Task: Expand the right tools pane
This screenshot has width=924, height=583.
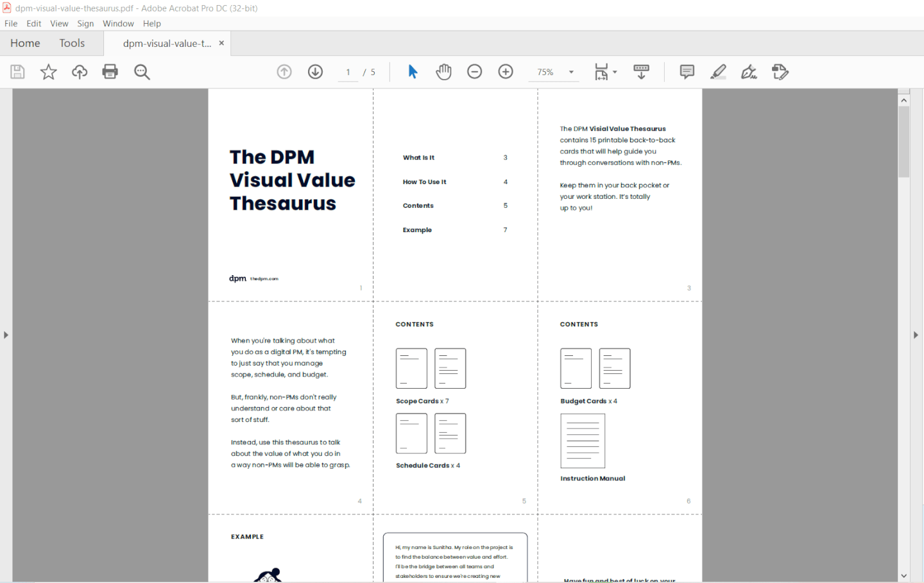Action: coord(916,335)
